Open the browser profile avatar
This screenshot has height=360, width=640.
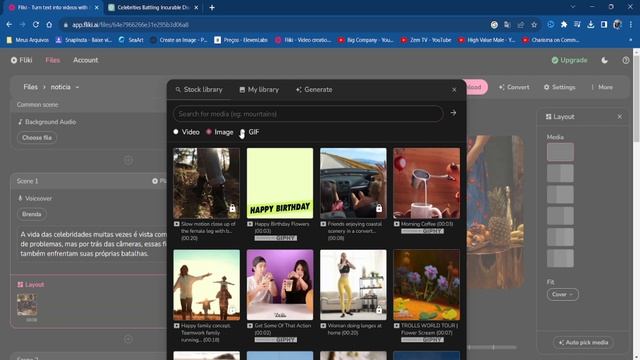click(617, 24)
